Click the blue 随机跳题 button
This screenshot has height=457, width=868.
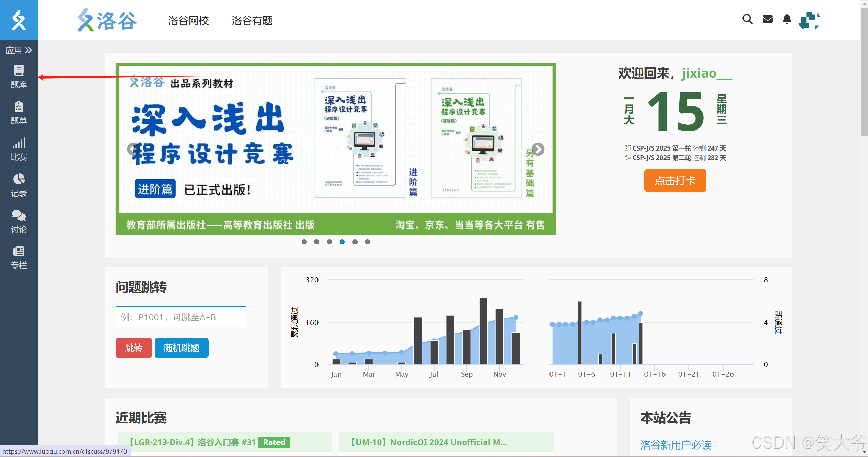[x=181, y=348]
